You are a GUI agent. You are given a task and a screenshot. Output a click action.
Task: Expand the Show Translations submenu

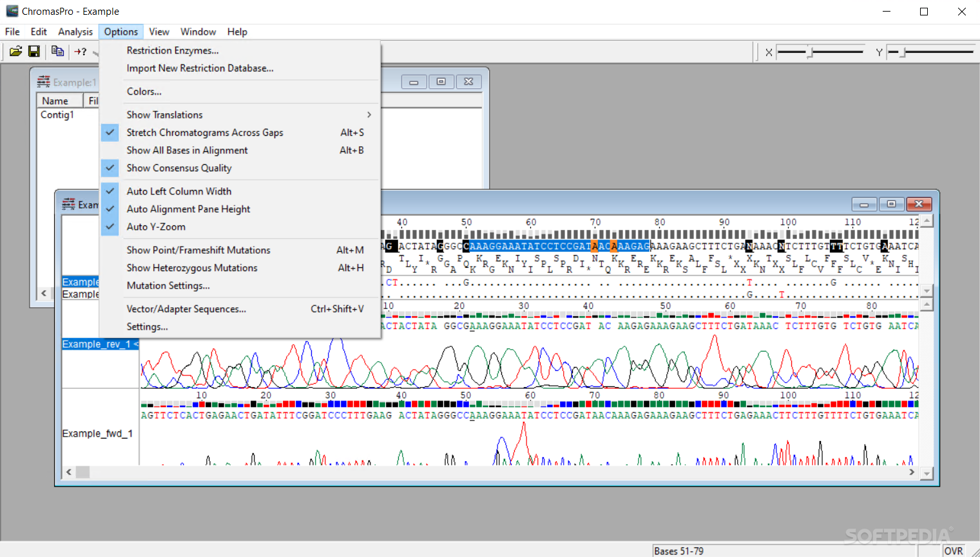[x=240, y=115]
